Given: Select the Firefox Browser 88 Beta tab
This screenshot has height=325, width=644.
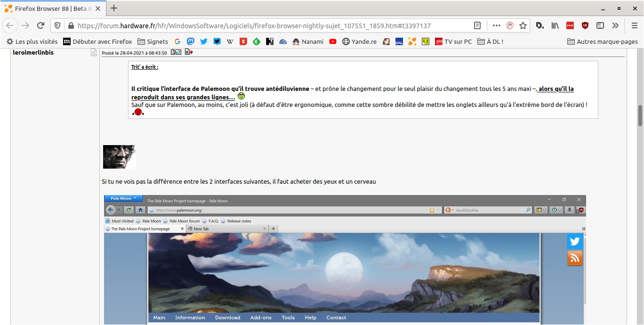Looking at the screenshot, I should click(x=54, y=8).
